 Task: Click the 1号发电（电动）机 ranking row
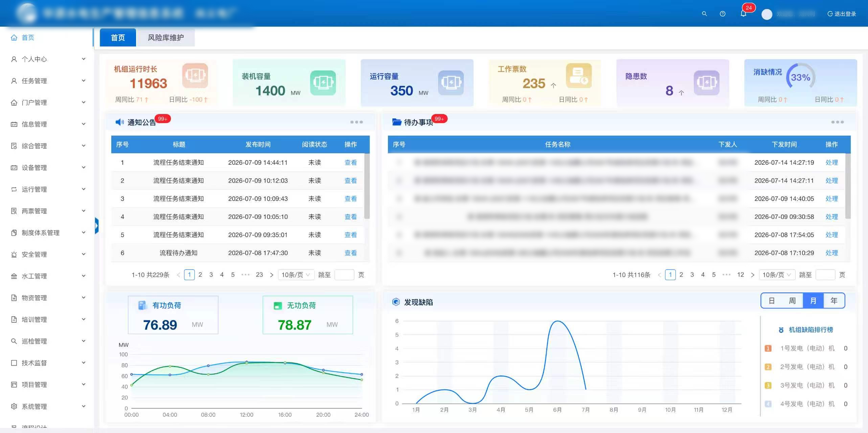click(x=806, y=348)
